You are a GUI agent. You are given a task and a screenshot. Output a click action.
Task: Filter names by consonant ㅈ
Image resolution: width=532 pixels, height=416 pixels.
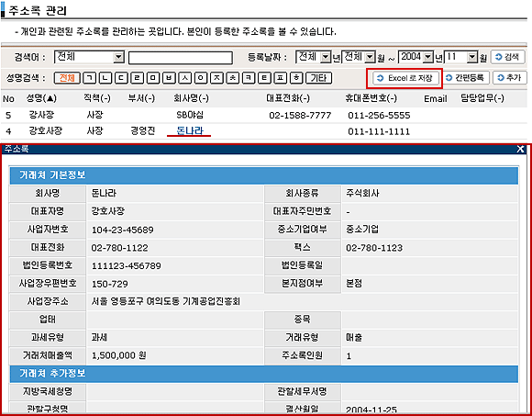(x=216, y=78)
